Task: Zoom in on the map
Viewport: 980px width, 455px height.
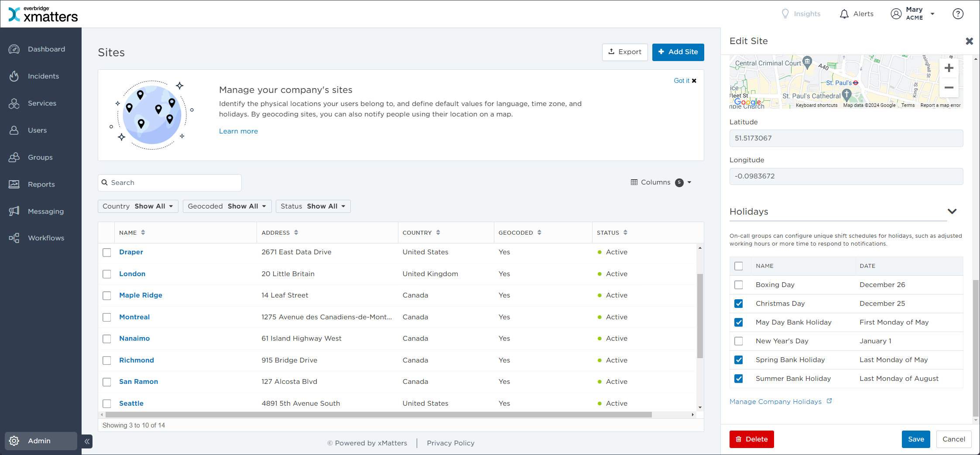Action: click(949, 68)
